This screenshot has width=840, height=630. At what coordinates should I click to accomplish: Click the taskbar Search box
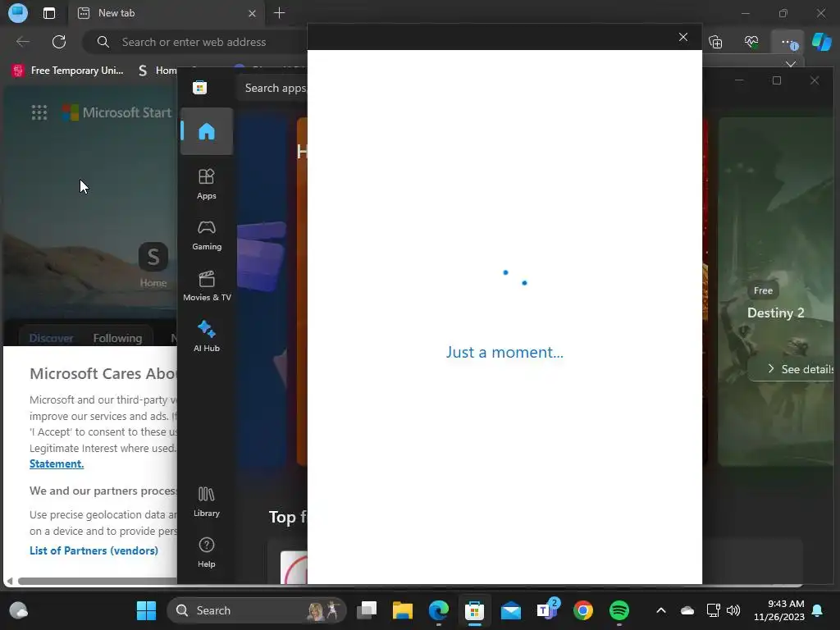click(x=257, y=610)
